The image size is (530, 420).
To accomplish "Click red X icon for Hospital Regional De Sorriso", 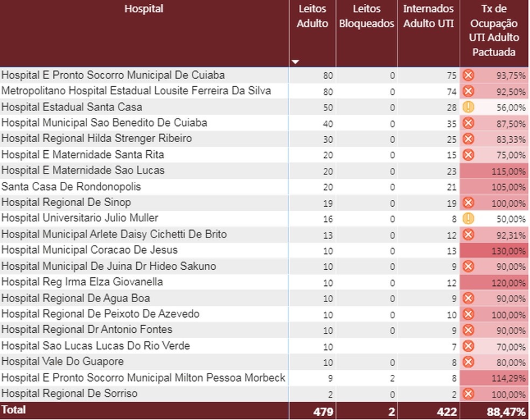I will click(468, 394).
